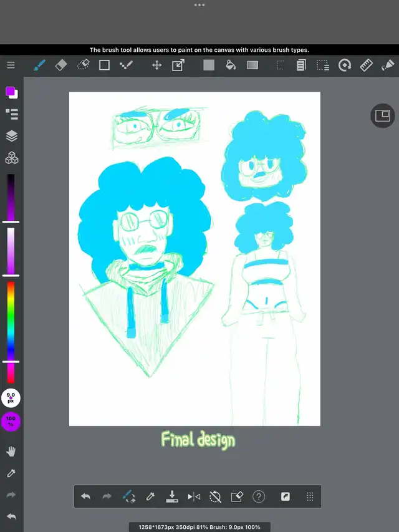Select the Eraser tool
The image size is (399, 532).
click(61, 65)
